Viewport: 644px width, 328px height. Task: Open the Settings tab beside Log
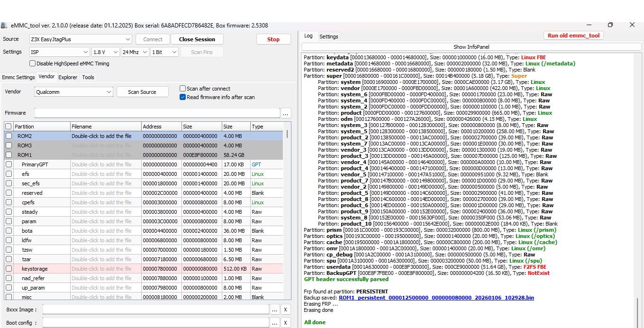coord(328,36)
